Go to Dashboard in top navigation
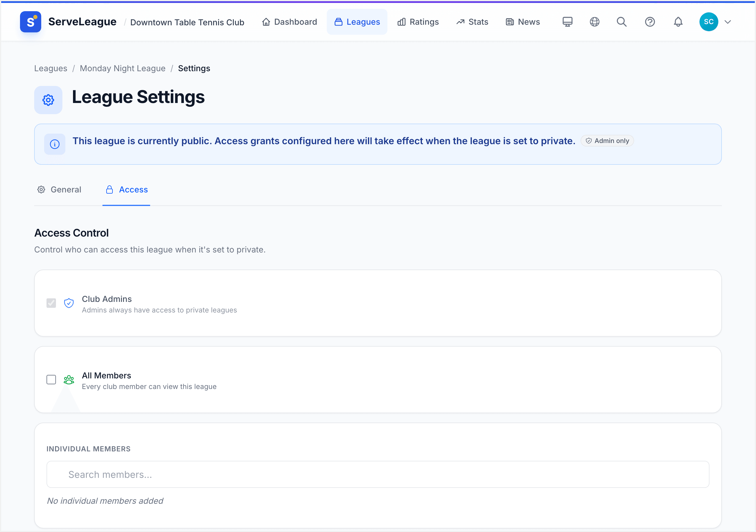The height and width of the screenshot is (532, 756). pyautogui.click(x=289, y=22)
